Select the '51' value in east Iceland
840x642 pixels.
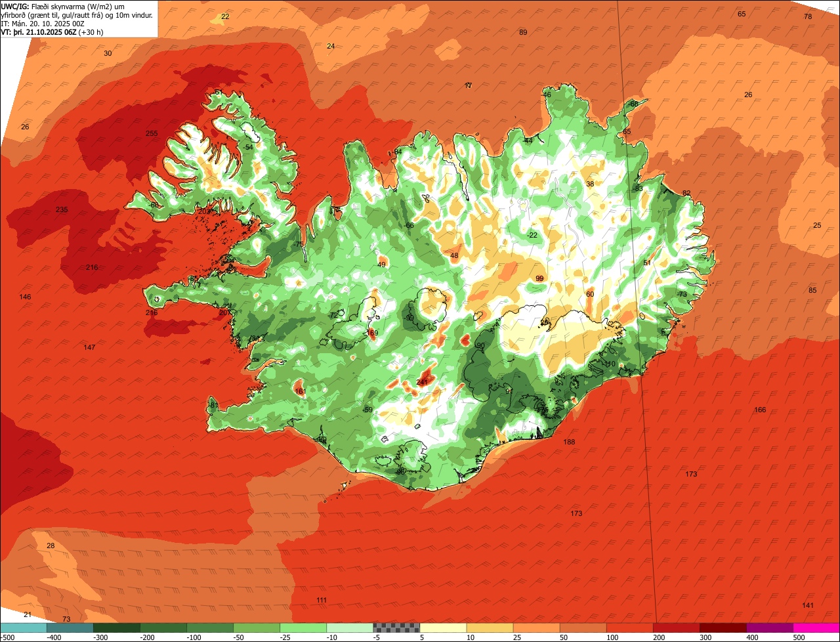[647, 263]
